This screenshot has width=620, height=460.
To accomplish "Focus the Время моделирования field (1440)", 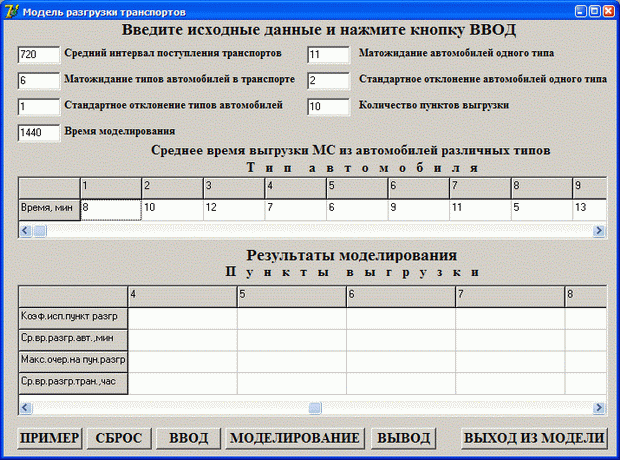I will [39, 133].
